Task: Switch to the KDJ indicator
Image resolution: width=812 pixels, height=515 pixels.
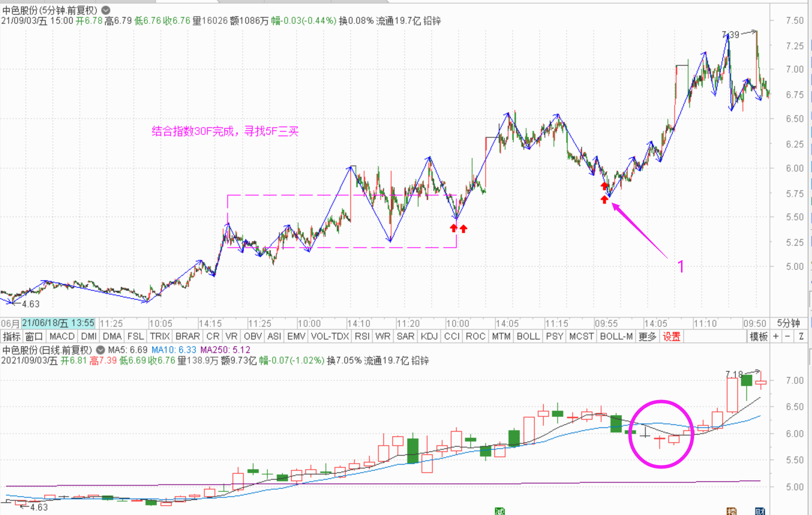Action: pos(429,336)
